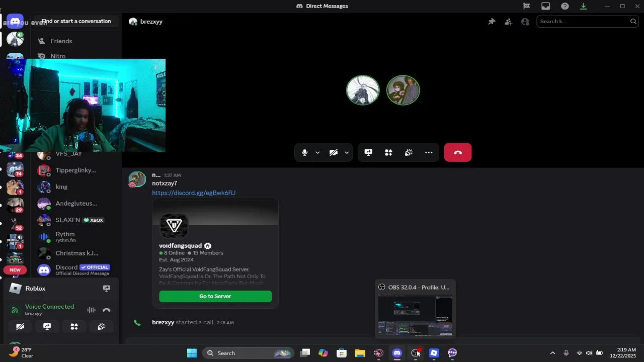Open soundboard from voice panel

(x=101, y=327)
